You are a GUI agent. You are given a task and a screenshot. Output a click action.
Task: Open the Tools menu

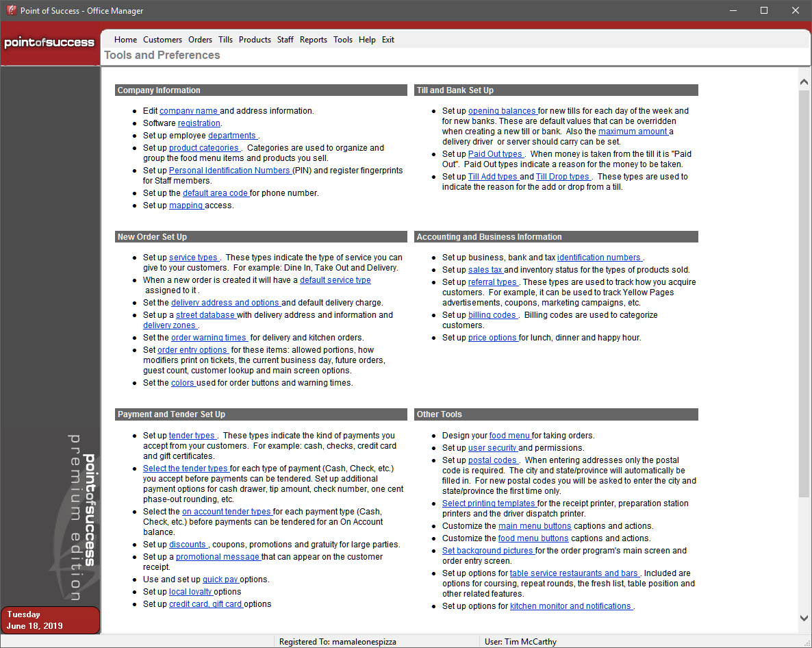click(x=343, y=40)
